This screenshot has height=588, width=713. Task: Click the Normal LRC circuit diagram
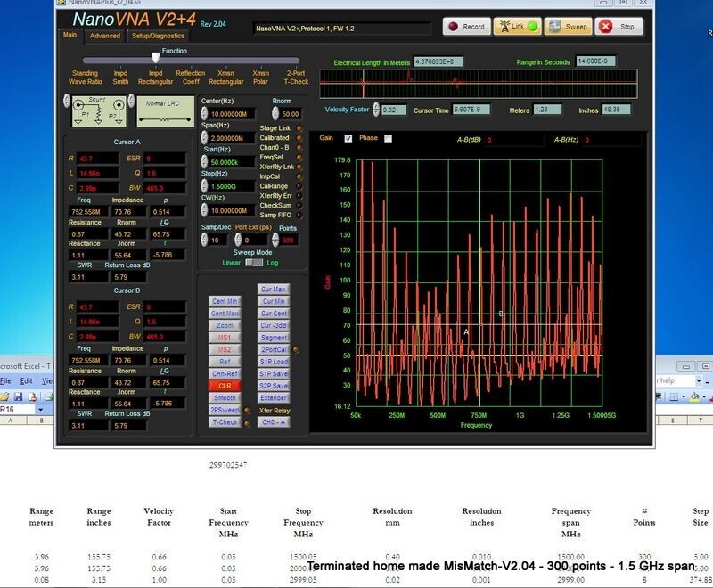coord(164,110)
